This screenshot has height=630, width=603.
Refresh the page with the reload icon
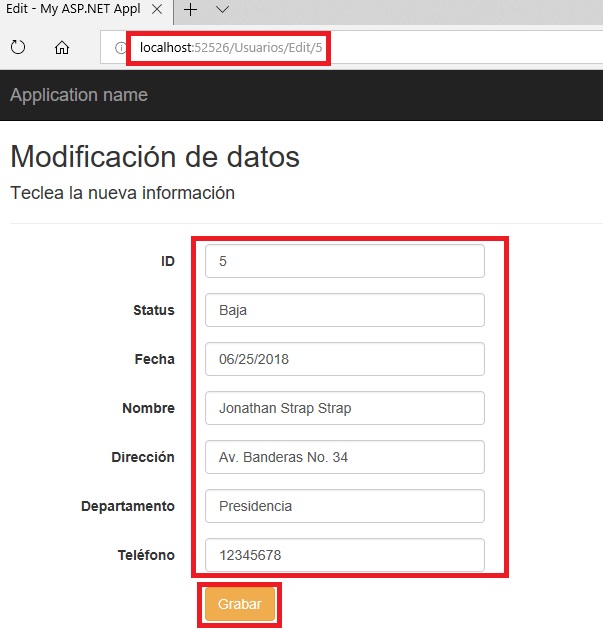[18, 47]
